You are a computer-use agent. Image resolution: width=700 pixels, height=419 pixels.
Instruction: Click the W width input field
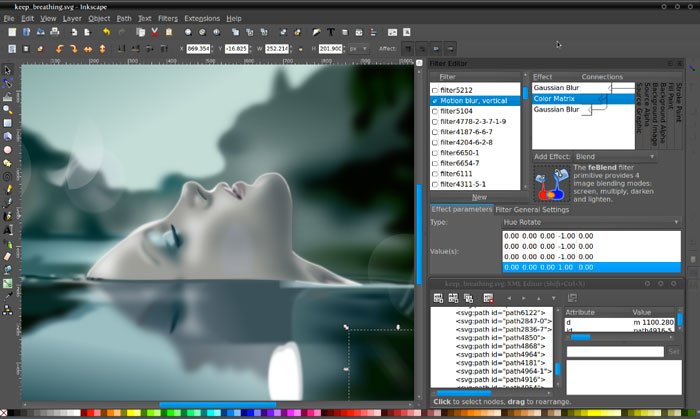277,49
